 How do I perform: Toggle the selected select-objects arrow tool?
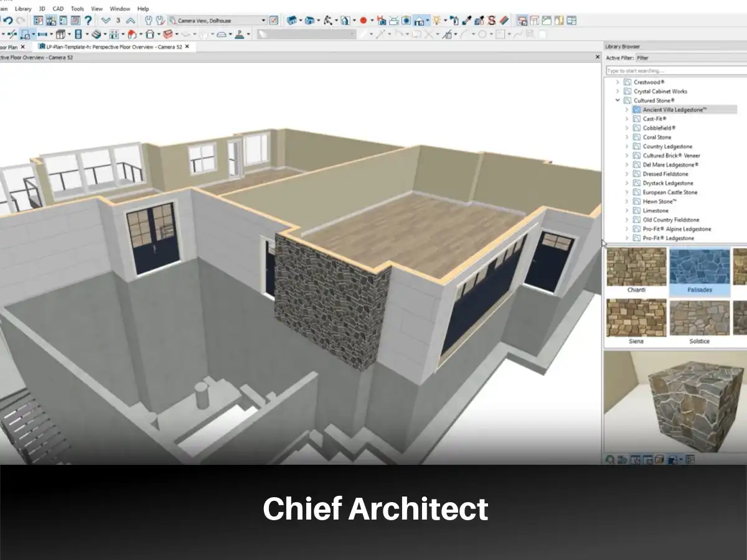tap(26, 34)
